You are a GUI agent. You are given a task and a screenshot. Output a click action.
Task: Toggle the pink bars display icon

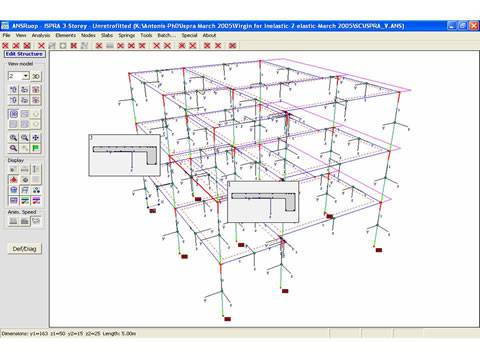pos(36,201)
